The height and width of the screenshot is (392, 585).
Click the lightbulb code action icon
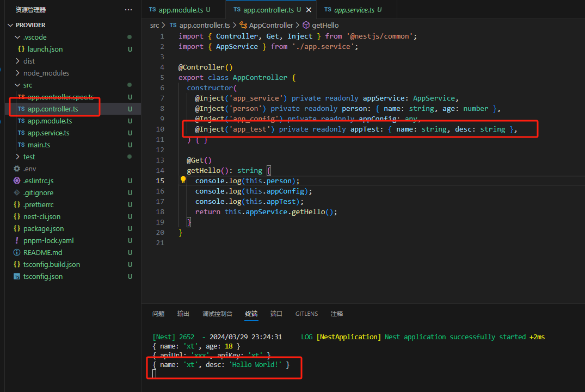click(183, 180)
